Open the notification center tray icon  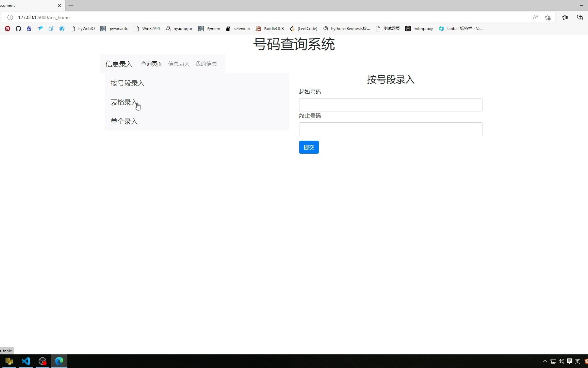[x=570, y=361]
